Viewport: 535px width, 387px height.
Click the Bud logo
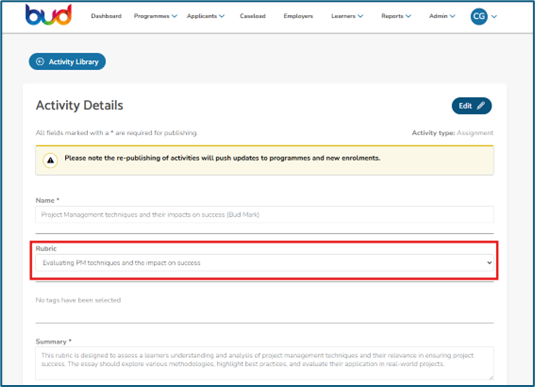pyautogui.click(x=48, y=15)
